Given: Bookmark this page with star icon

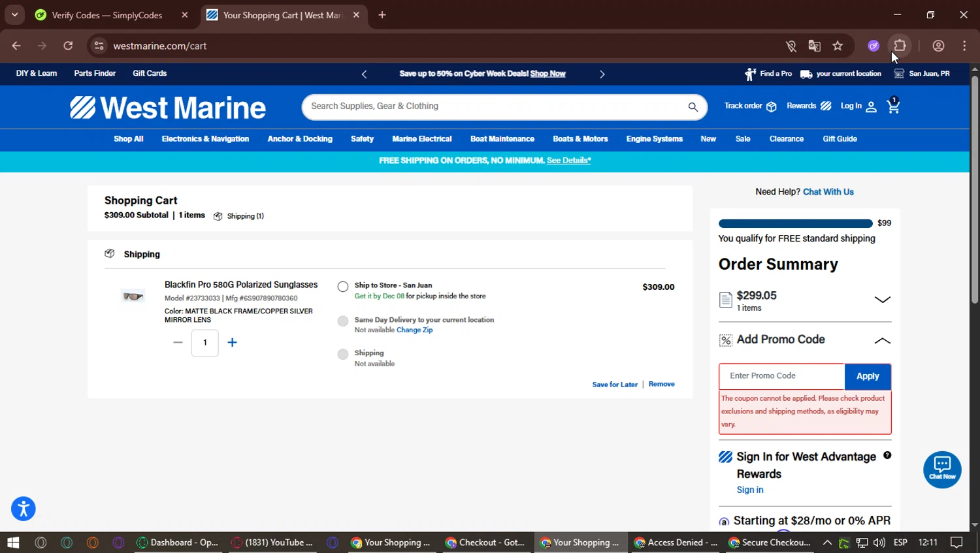Looking at the screenshot, I should 838,46.
